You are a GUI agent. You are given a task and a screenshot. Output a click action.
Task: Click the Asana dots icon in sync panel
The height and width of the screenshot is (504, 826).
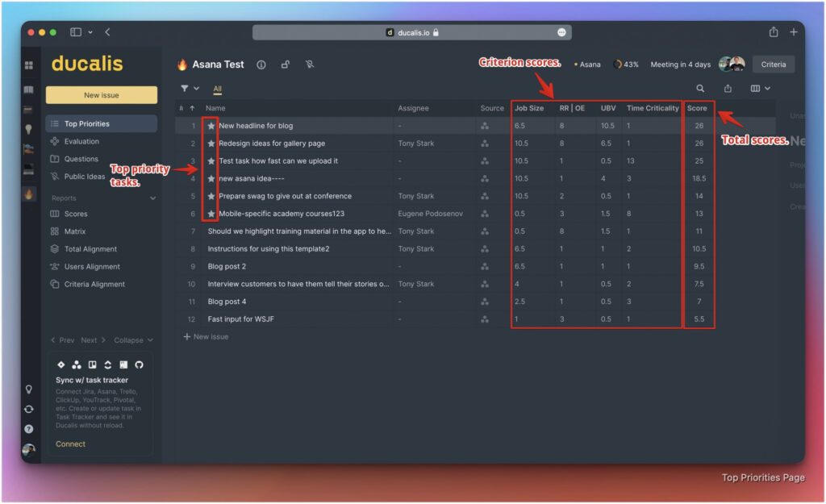(x=77, y=364)
